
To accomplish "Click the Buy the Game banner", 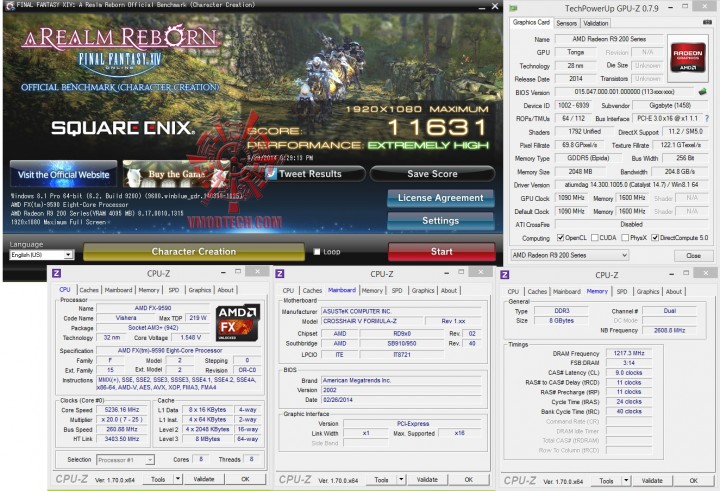I will tap(176, 174).
